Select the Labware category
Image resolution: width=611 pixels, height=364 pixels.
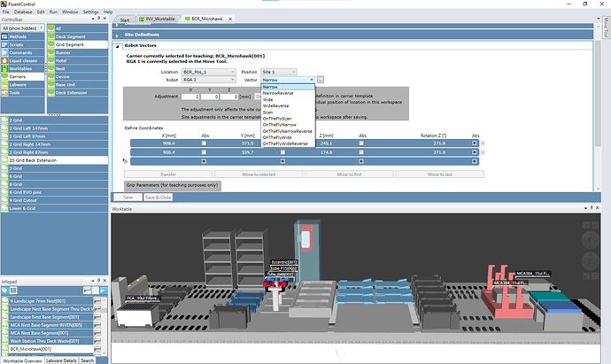tap(23, 84)
